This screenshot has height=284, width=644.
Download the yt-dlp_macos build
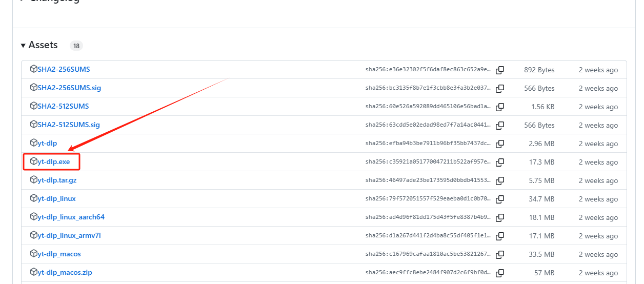point(59,254)
